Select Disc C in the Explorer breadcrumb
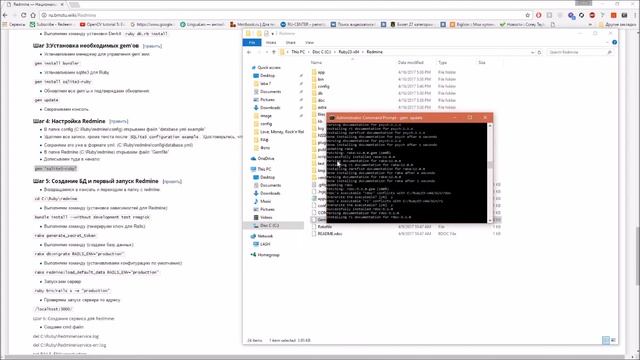640x360 pixels. coord(322,52)
